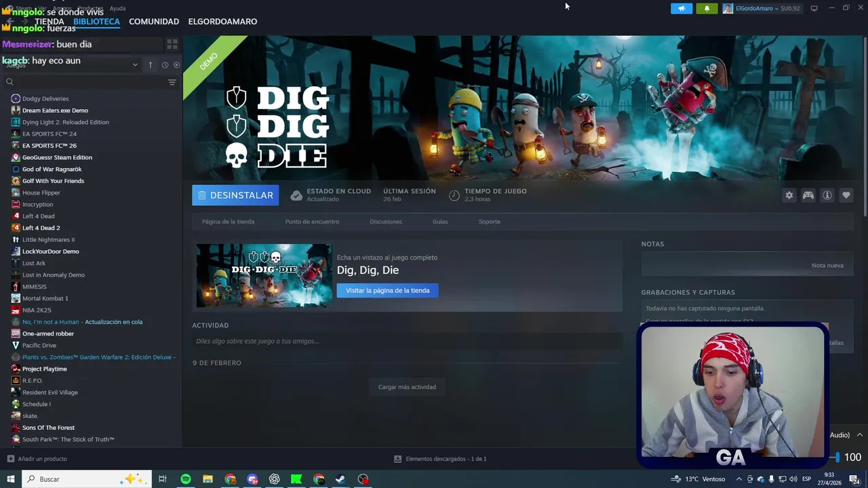Viewport: 868px width, 488px height.
Task: Click the sort-by up arrow icon
Action: tap(151, 65)
